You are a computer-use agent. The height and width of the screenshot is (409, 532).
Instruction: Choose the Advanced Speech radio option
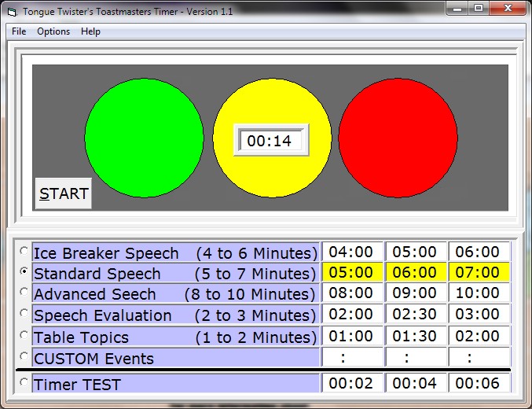[x=24, y=293]
